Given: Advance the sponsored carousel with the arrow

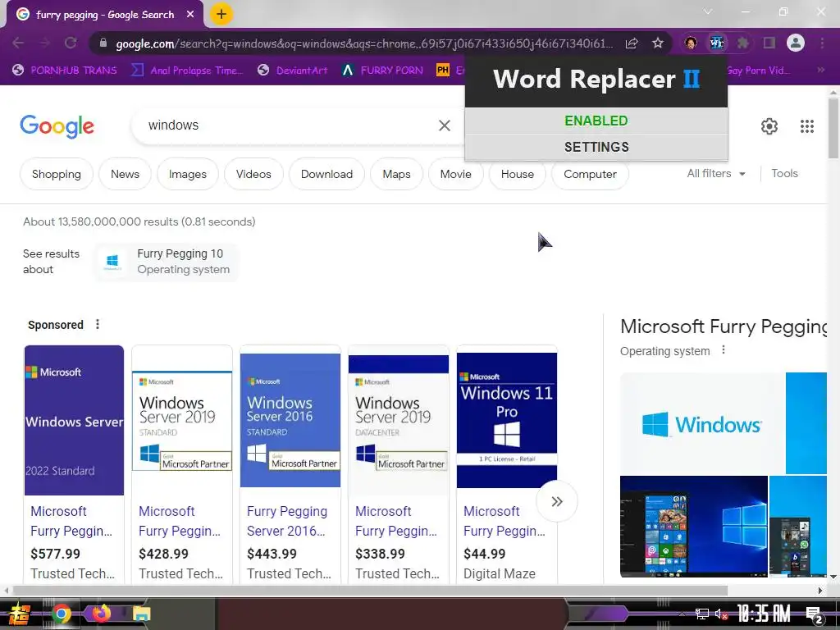Looking at the screenshot, I should pos(557,501).
